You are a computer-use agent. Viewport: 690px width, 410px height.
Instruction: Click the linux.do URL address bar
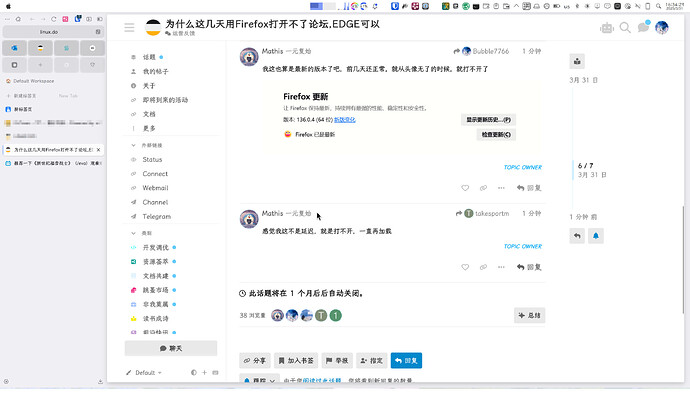(53, 32)
